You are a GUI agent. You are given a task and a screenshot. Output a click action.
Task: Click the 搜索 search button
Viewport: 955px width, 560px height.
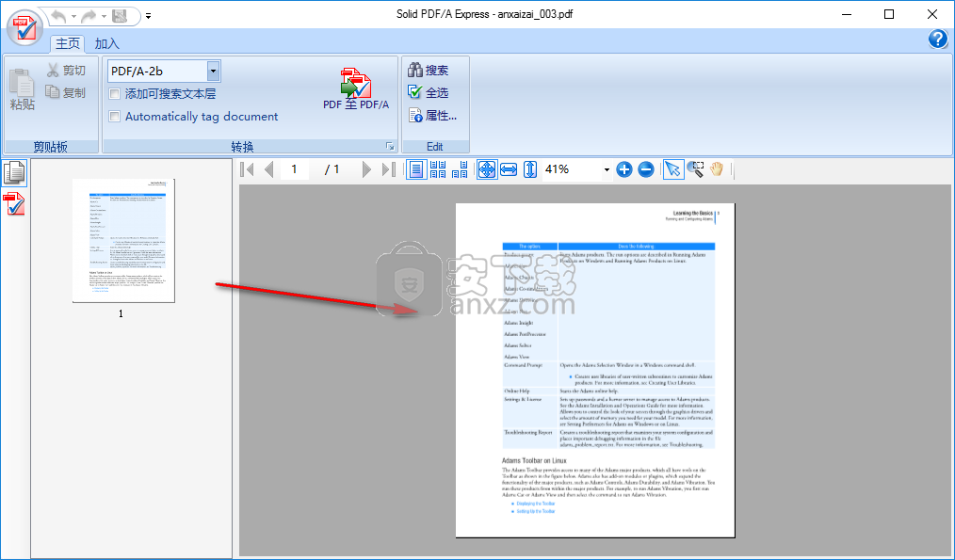point(429,71)
